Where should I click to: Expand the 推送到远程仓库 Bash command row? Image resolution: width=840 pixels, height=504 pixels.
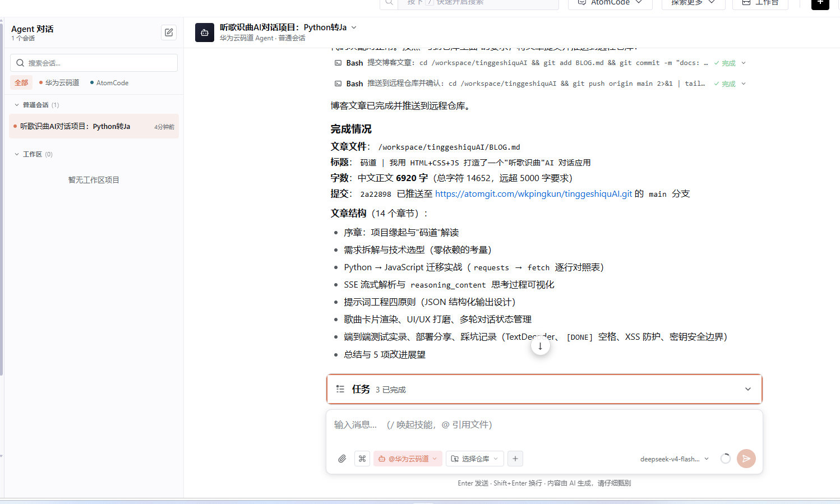tap(744, 84)
